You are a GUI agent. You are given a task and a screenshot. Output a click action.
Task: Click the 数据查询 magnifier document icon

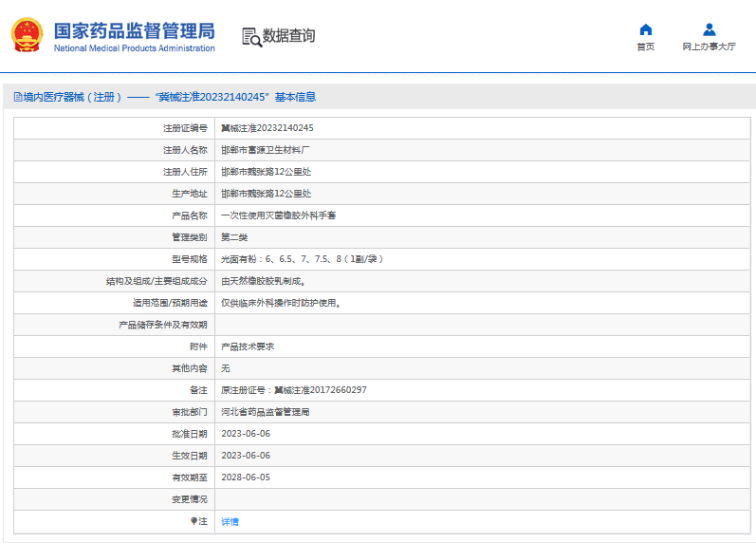pyautogui.click(x=250, y=37)
